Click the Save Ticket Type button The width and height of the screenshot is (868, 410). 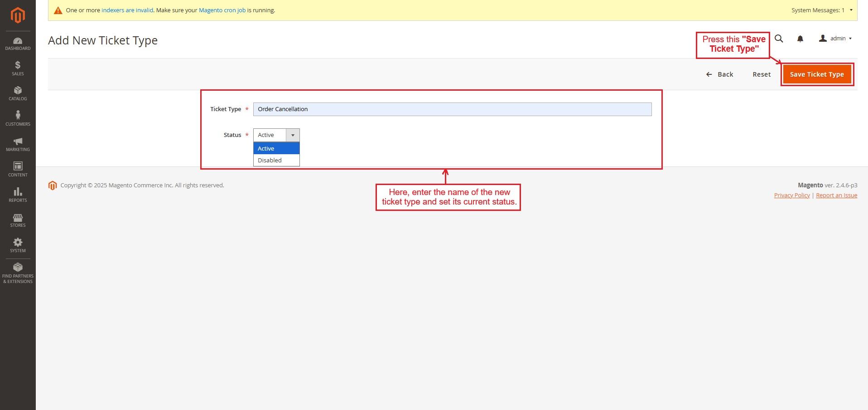816,74
